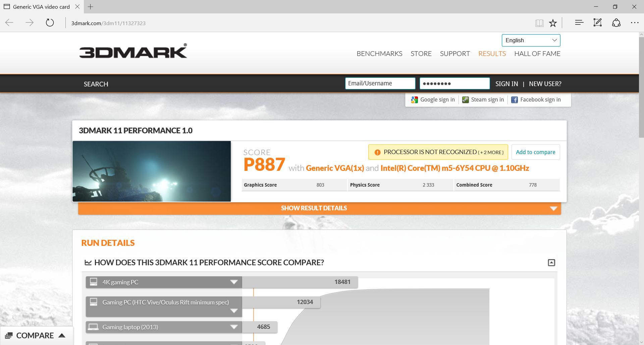
Task: Click the 3DMark 11 Performance 1.0 title
Action: [136, 131]
